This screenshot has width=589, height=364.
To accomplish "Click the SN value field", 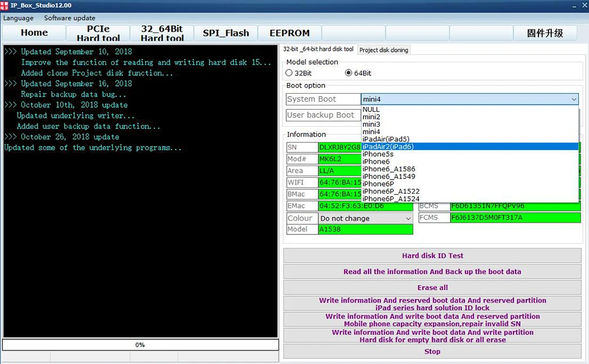I will pos(340,147).
